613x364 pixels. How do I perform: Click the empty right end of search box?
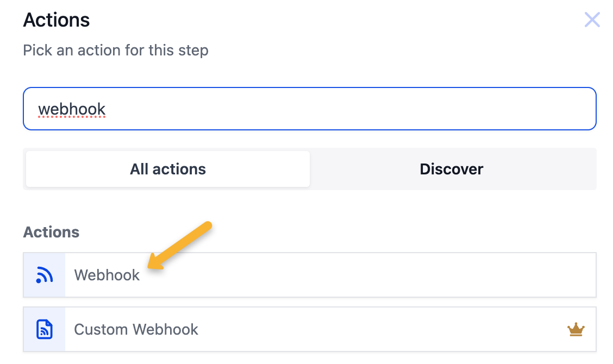(x=543, y=109)
